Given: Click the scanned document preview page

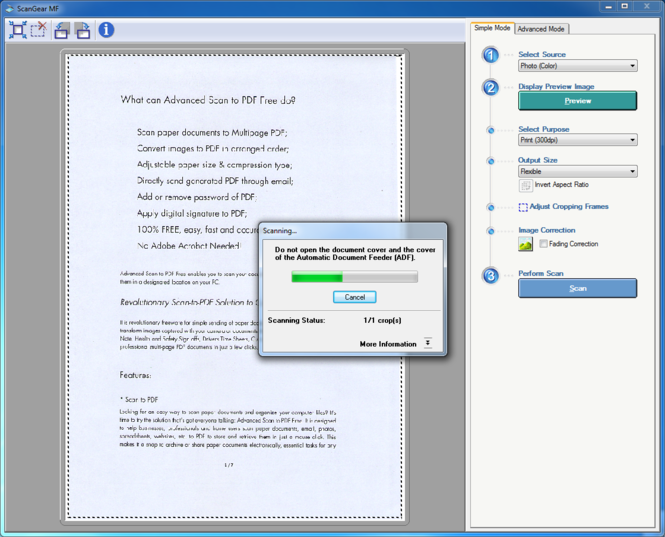Looking at the screenshot, I should (x=235, y=287).
